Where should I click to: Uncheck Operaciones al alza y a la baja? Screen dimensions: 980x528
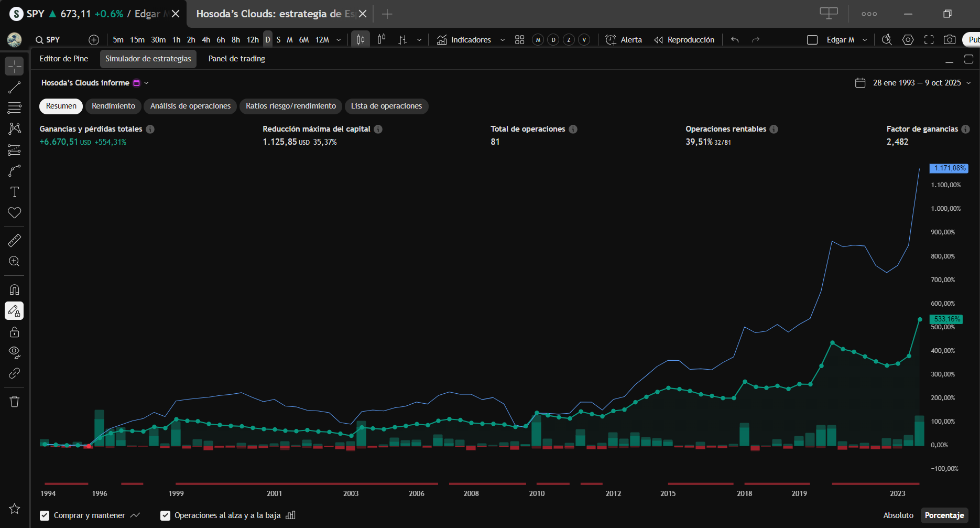pyautogui.click(x=166, y=515)
